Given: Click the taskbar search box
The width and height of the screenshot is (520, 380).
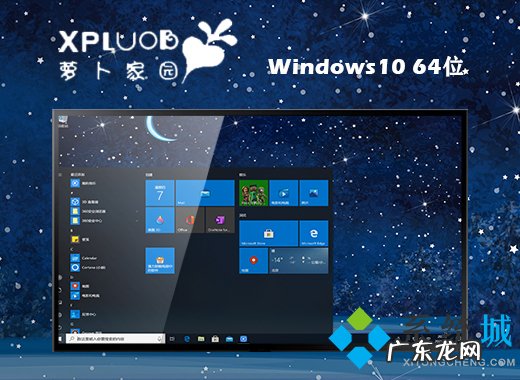Looking at the screenshot, I should point(115,339).
